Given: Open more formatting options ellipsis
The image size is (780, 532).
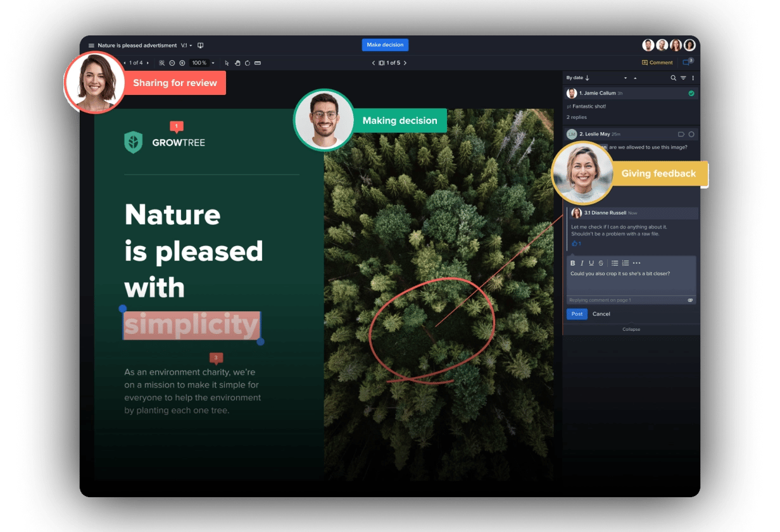Looking at the screenshot, I should coord(637,263).
